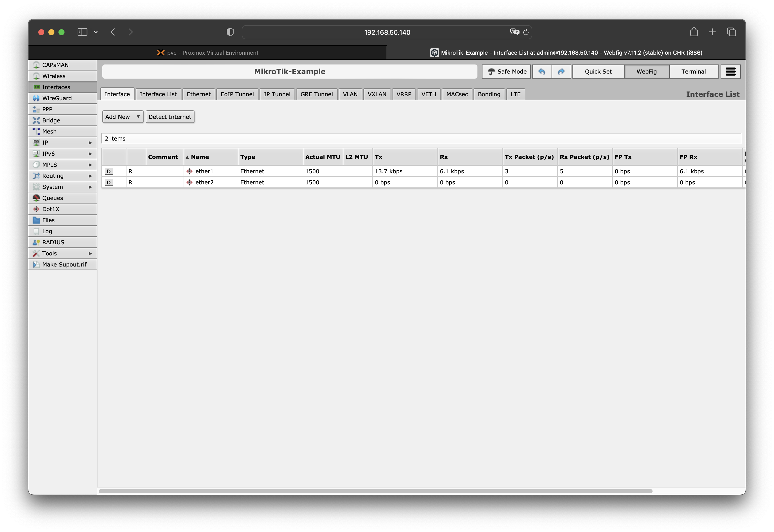This screenshot has height=532, width=774.
Task: Open Queues in the sidebar
Action: click(52, 198)
